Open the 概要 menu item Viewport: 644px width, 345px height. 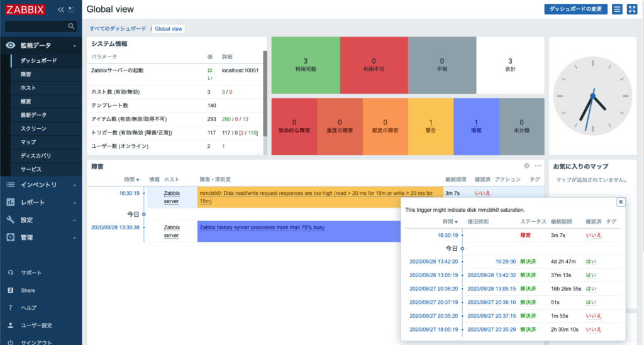tap(26, 101)
